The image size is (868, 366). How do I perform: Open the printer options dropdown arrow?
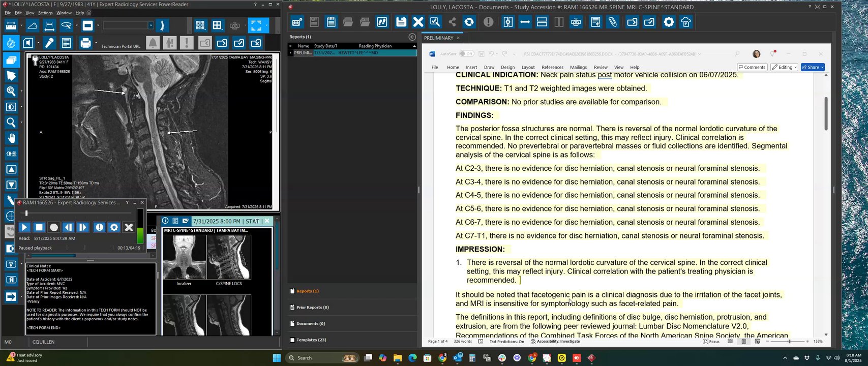(96, 43)
